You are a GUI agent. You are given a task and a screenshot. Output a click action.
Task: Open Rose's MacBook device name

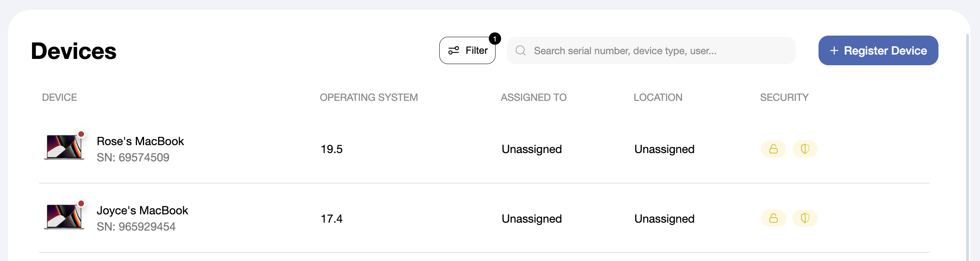click(x=141, y=141)
